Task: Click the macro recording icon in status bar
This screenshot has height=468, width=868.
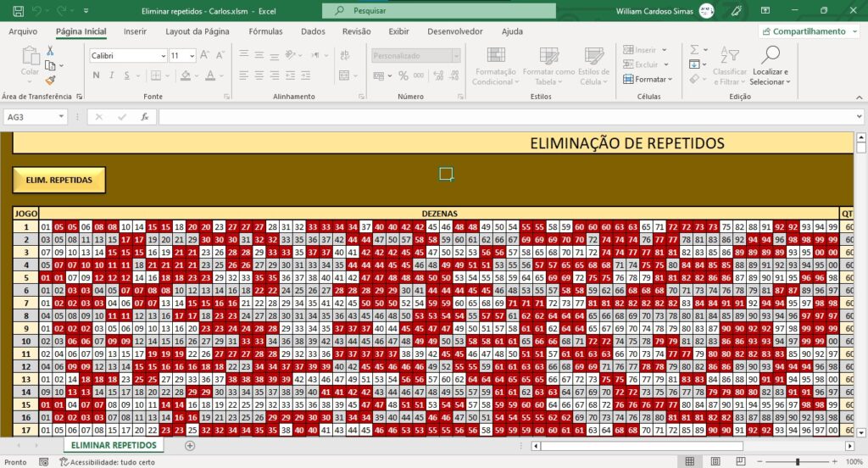Action: pos(44,462)
